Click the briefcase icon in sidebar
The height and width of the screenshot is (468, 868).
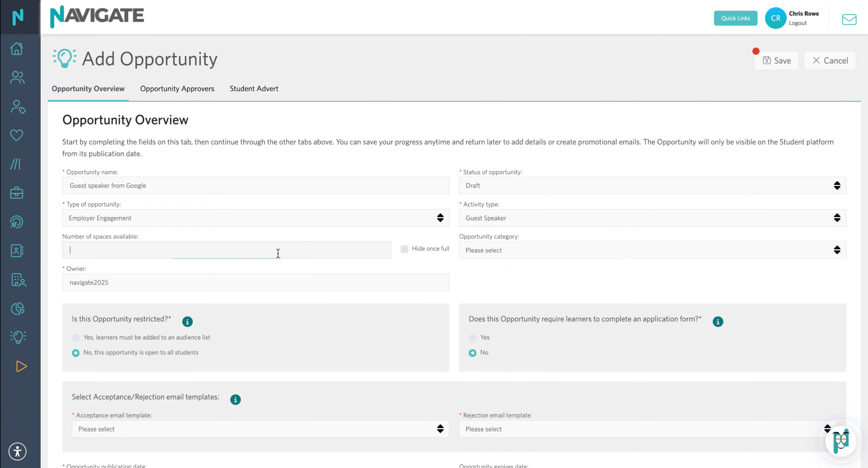coord(17,193)
